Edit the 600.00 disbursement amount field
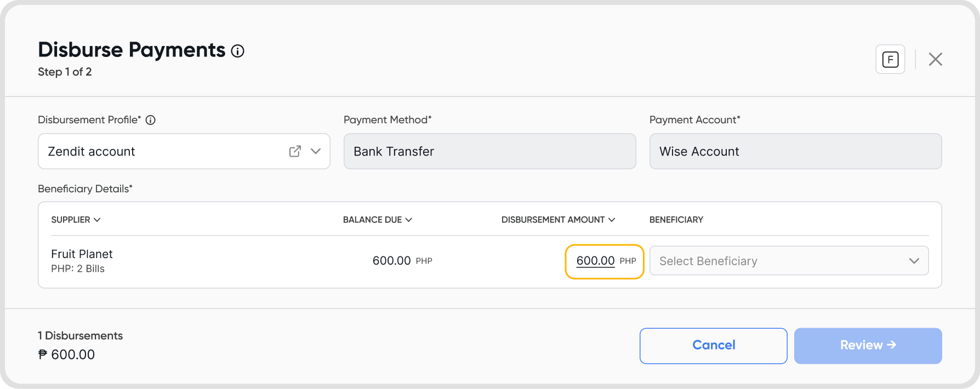 click(596, 261)
